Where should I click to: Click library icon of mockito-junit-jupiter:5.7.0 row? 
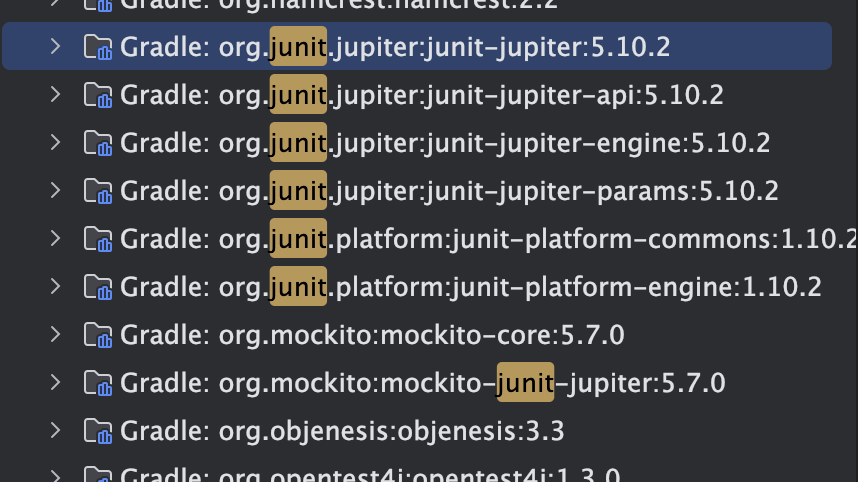click(98, 383)
